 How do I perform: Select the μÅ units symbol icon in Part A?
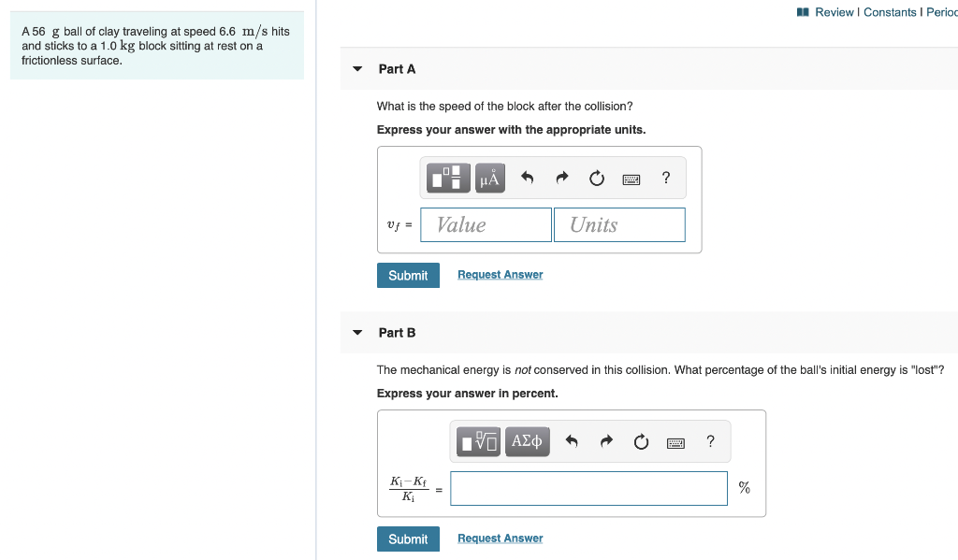pyautogui.click(x=488, y=178)
